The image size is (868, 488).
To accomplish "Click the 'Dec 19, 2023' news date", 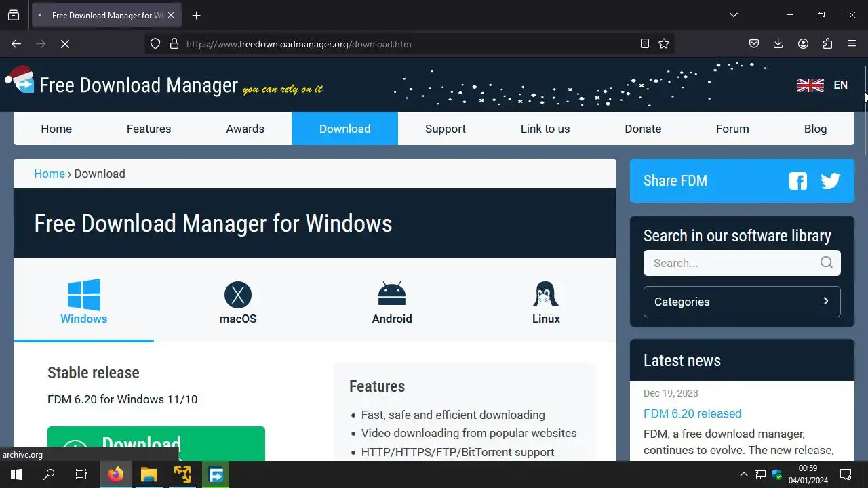I will click(671, 393).
